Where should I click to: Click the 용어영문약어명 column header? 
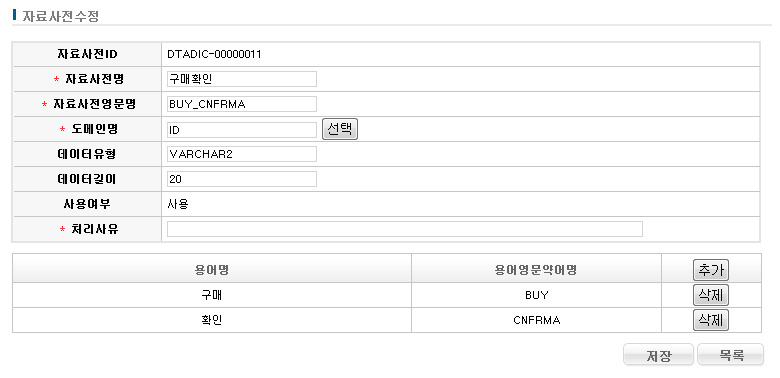(536, 270)
